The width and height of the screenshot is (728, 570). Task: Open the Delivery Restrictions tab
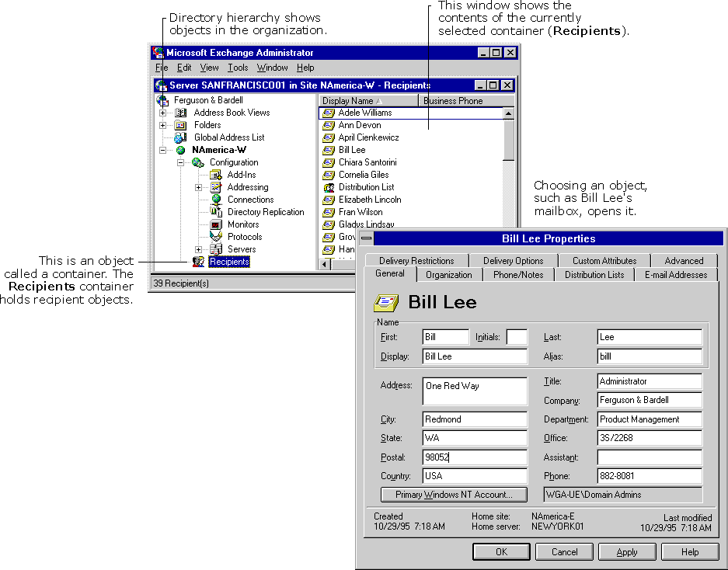click(x=416, y=261)
